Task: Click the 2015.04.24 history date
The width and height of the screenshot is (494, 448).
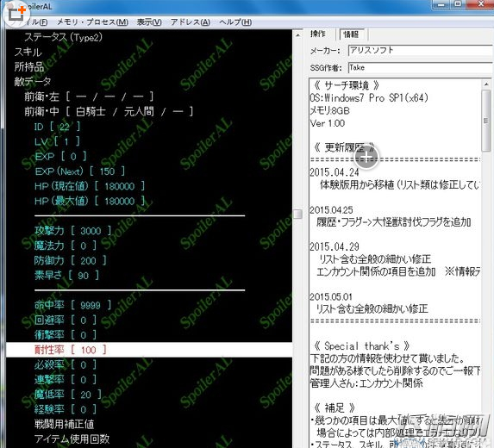Action: coord(335,172)
